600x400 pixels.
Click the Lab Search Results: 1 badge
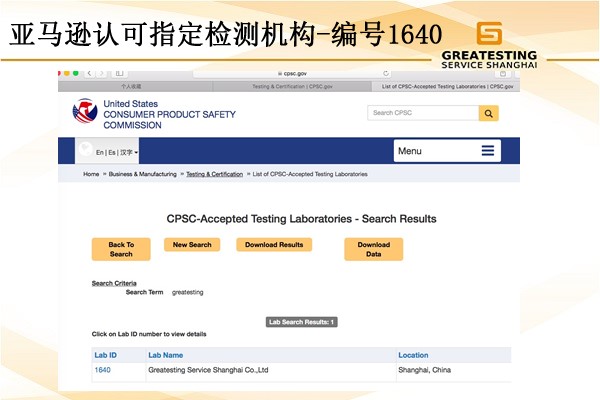[x=302, y=322]
